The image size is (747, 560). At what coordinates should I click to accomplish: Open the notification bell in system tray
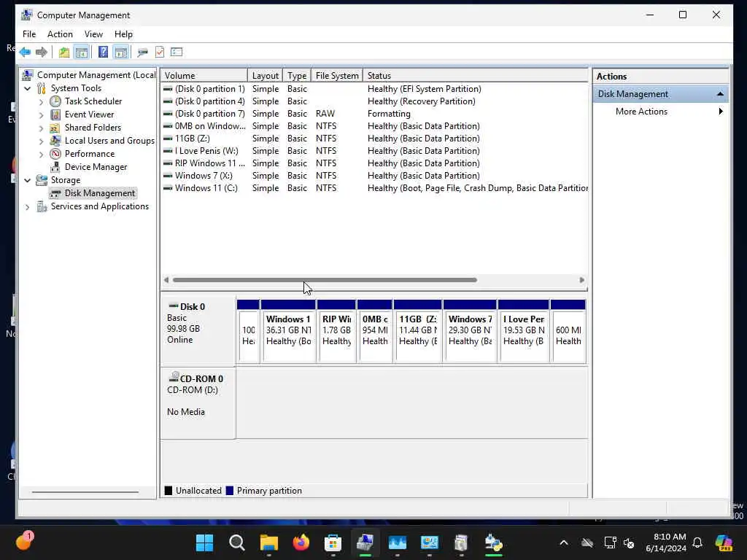697,542
